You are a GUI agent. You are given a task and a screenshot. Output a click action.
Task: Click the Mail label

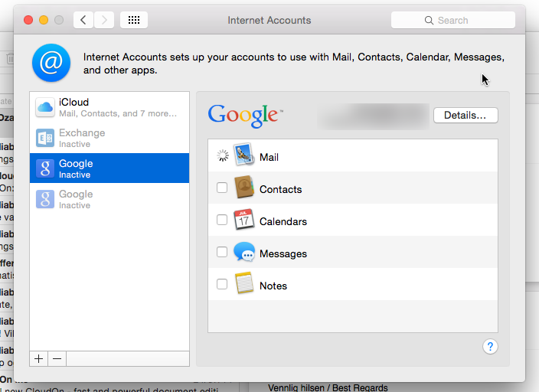269,157
